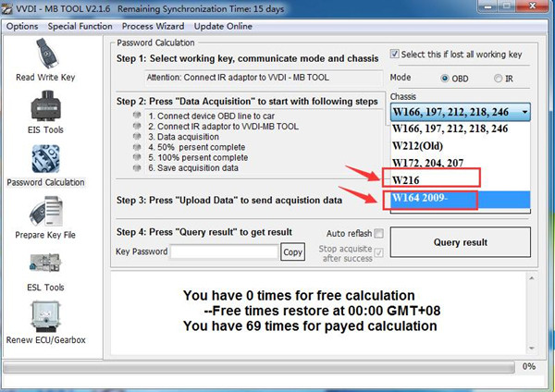The height and width of the screenshot is (392, 555).
Task: Click into the Key Password field
Action: [224, 252]
